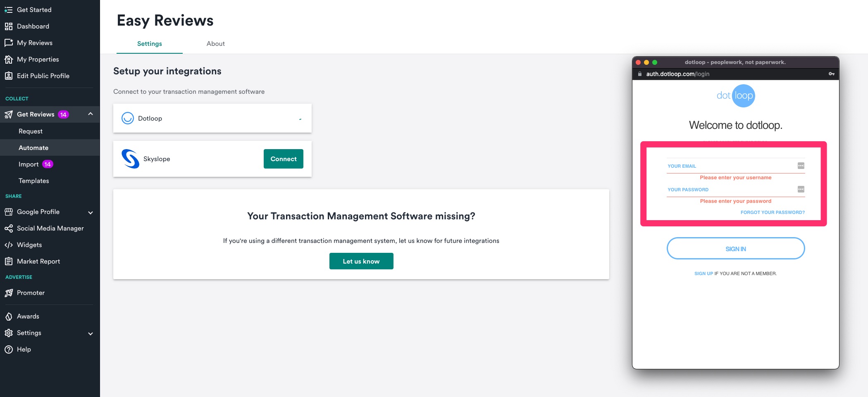Open Market Report from its document icon

(9, 261)
